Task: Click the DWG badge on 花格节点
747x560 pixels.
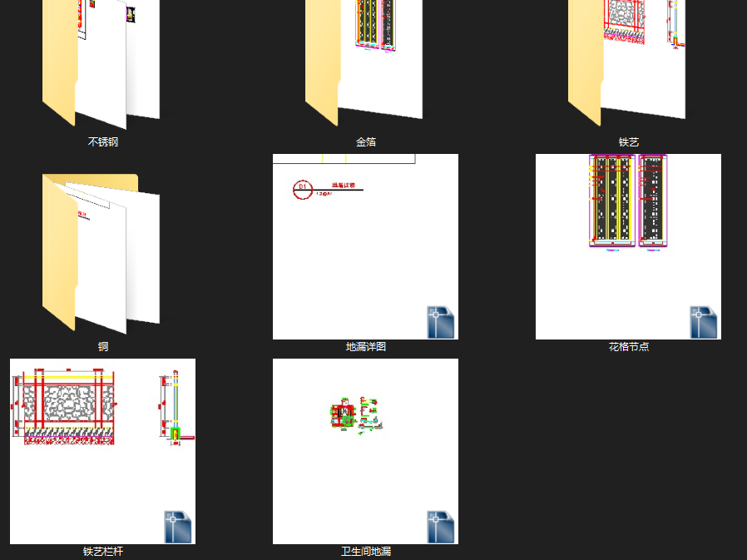Action: tap(704, 322)
